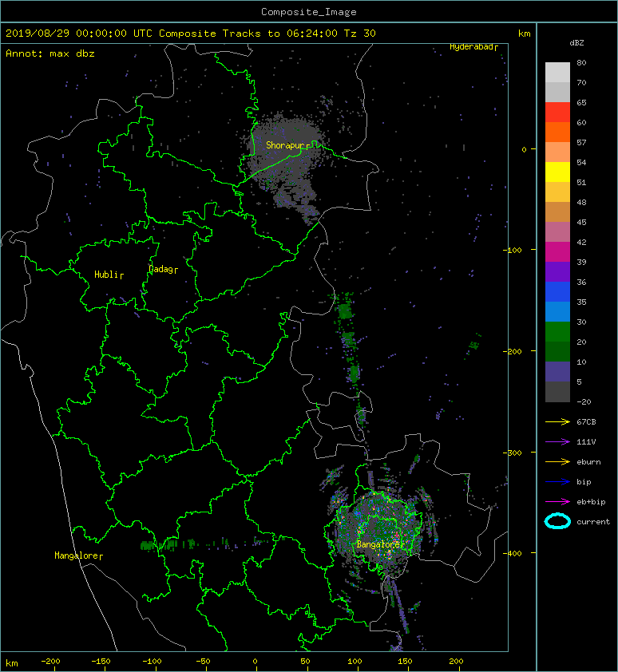This screenshot has width=618, height=672.
Task: Select the slate purple swatch between 10 and 5
Action: (x=557, y=372)
